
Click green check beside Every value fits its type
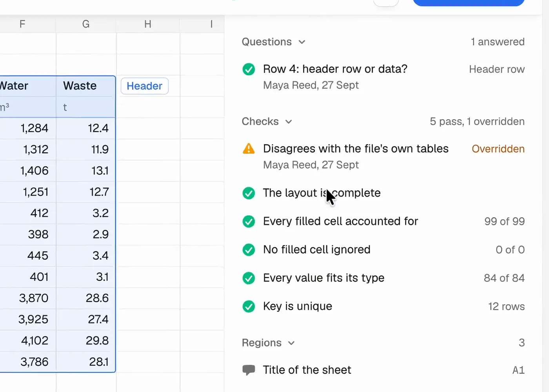(249, 278)
